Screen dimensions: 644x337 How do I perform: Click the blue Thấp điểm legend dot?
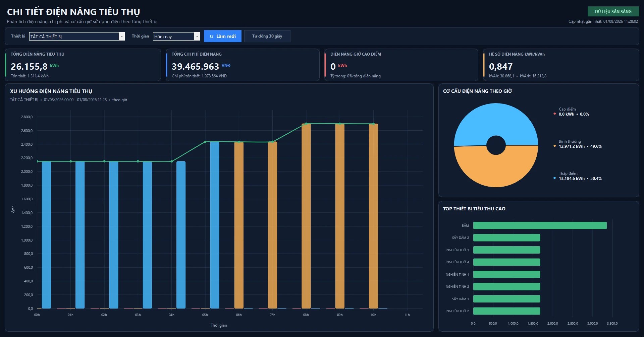[x=554, y=178]
